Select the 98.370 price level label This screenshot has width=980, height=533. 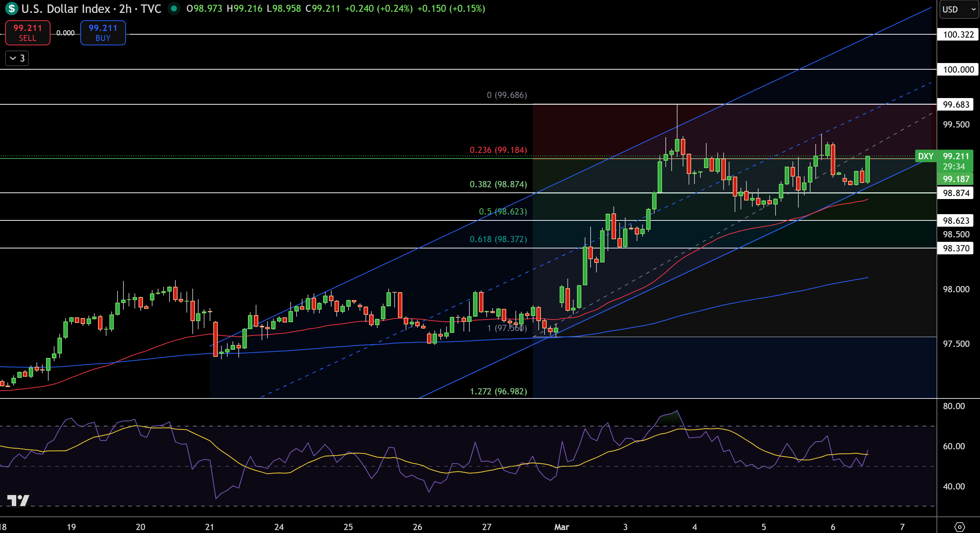pyautogui.click(x=956, y=248)
